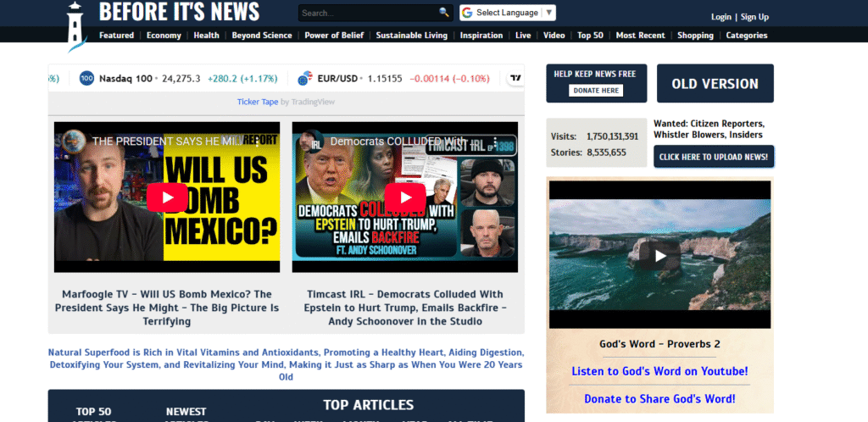Open the Featured menu

pyautogui.click(x=116, y=36)
